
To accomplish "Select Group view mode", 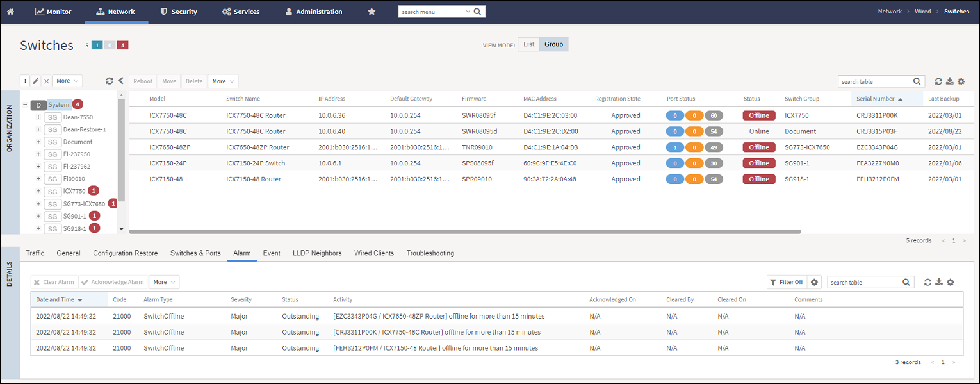I will [x=554, y=44].
